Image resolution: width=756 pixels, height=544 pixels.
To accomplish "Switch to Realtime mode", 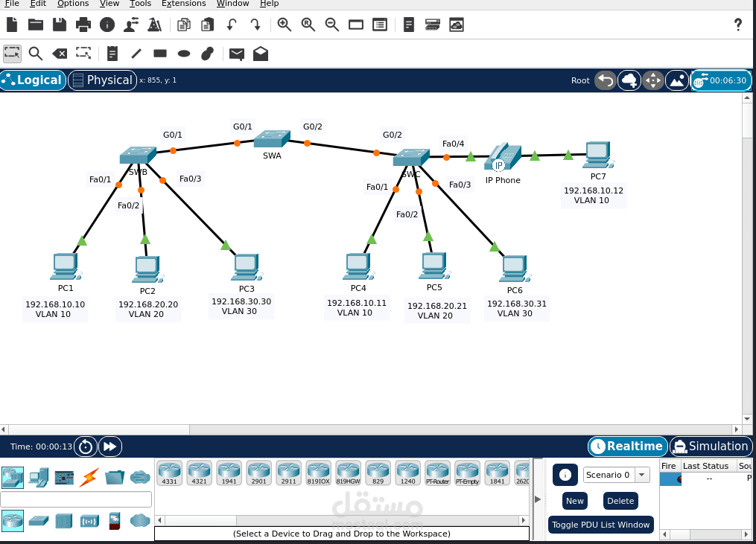I will pos(626,447).
